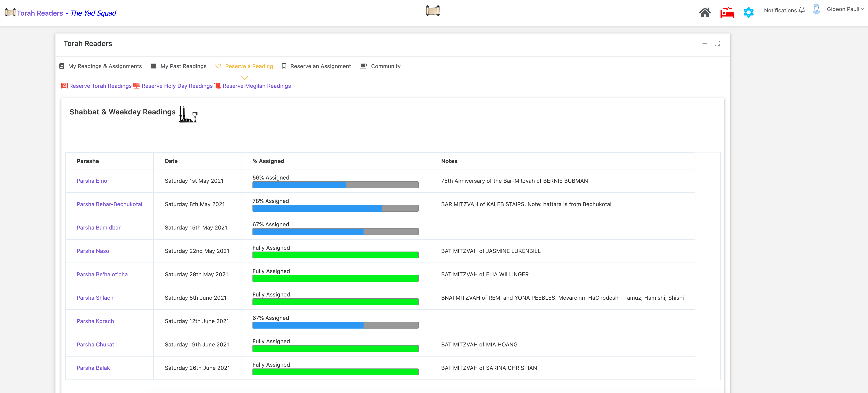Click the Parsha Korach 67% progress bar
This screenshot has width=868, height=393.
tap(335, 325)
